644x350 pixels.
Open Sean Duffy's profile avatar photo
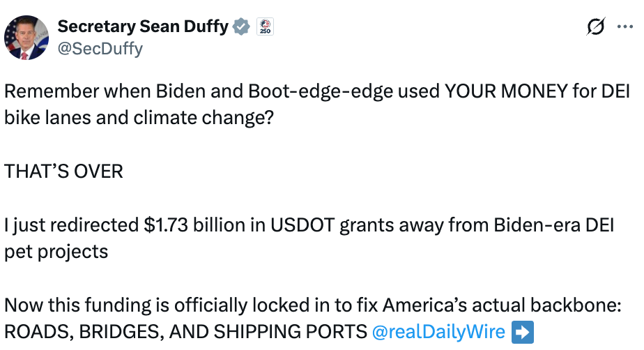pyautogui.click(x=26, y=38)
